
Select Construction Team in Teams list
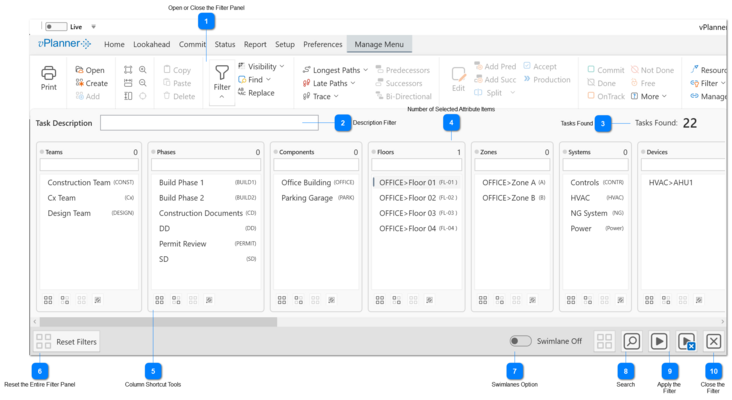pos(90,182)
